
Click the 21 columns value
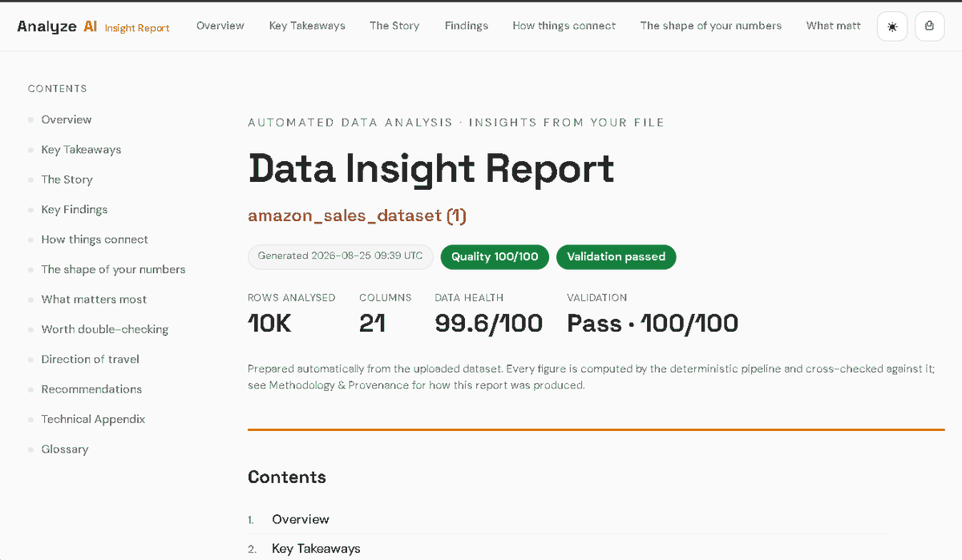[373, 324]
